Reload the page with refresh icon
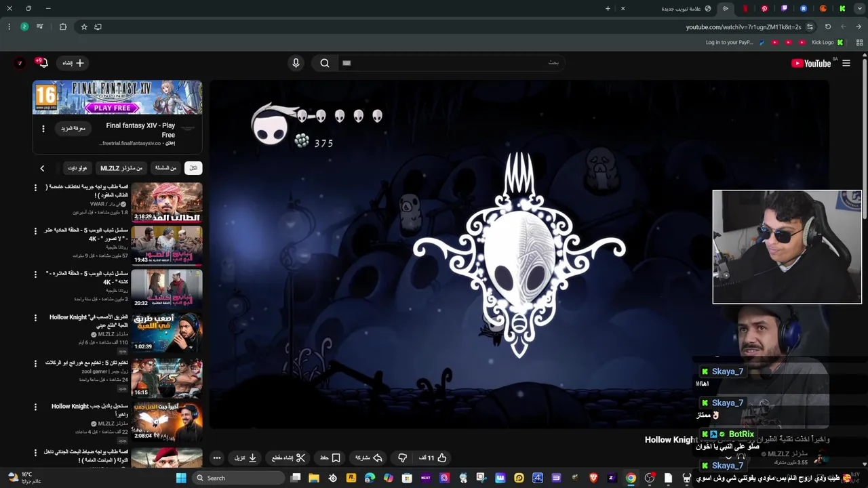The image size is (868, 488). point(828,27)
